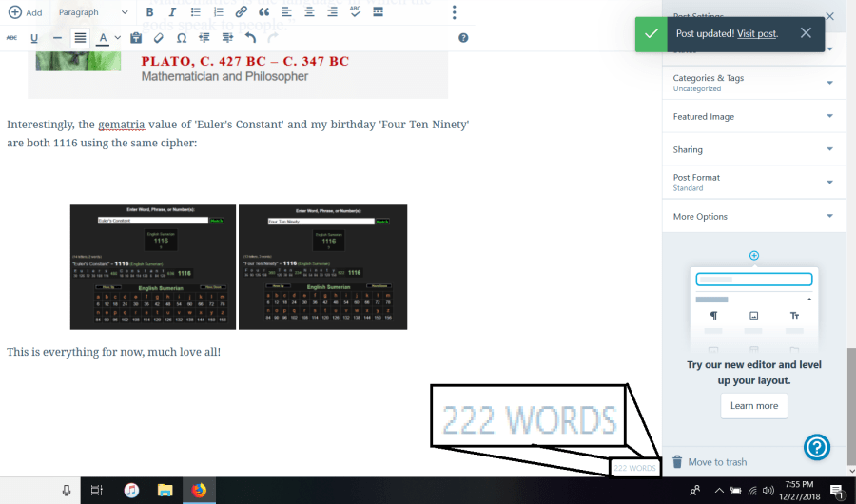This screenshot has height=504, width=856.
Task: Apply blockquote formatting
Action: point(263,12)
